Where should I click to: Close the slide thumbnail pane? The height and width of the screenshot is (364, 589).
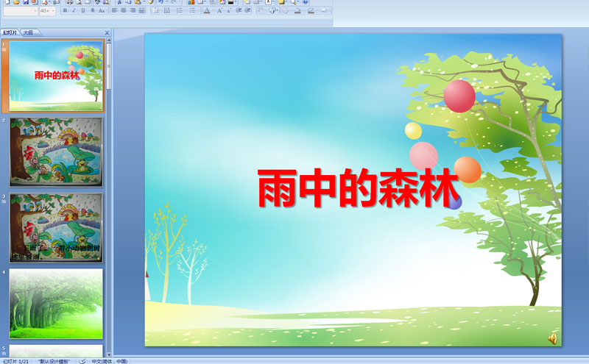(x=107, y=33)
